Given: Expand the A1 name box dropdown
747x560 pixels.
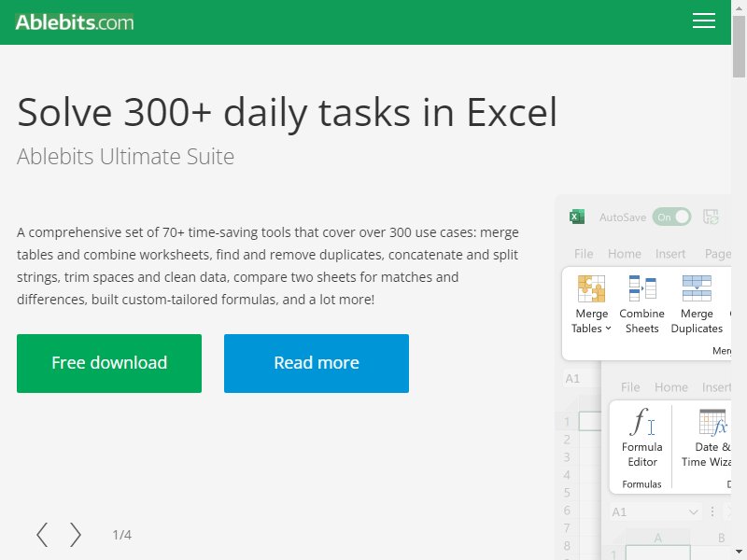Looking at the screenshot, I should [694, 512].
